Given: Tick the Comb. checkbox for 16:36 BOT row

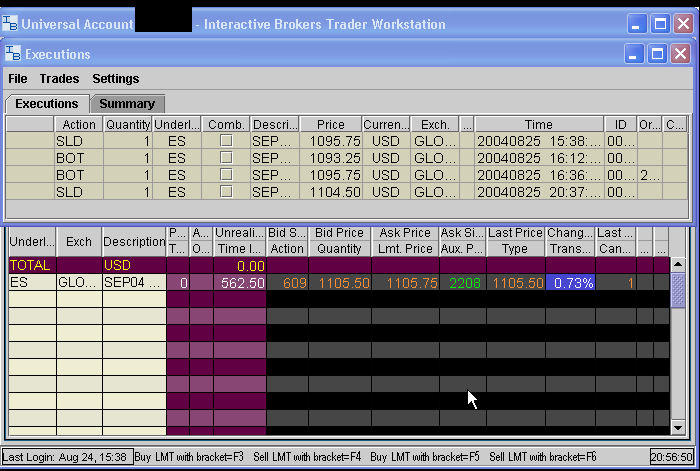Looking at the screenshot, I should click(x=226, y=175).
